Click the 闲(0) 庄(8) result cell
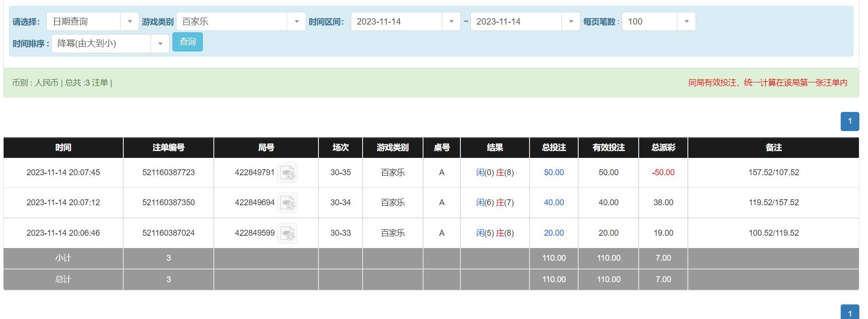This screenshot has height=319, width=868. pos(495,172)
